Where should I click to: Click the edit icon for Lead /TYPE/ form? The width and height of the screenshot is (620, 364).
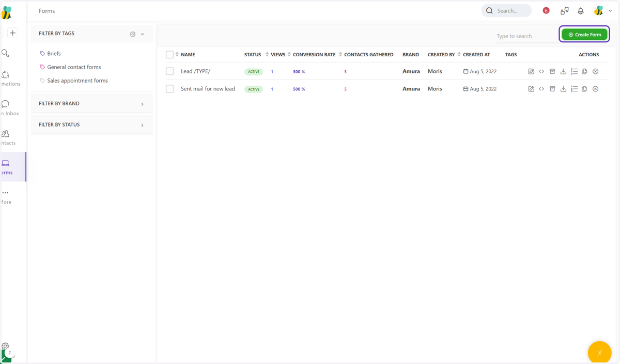pos(531,72)
